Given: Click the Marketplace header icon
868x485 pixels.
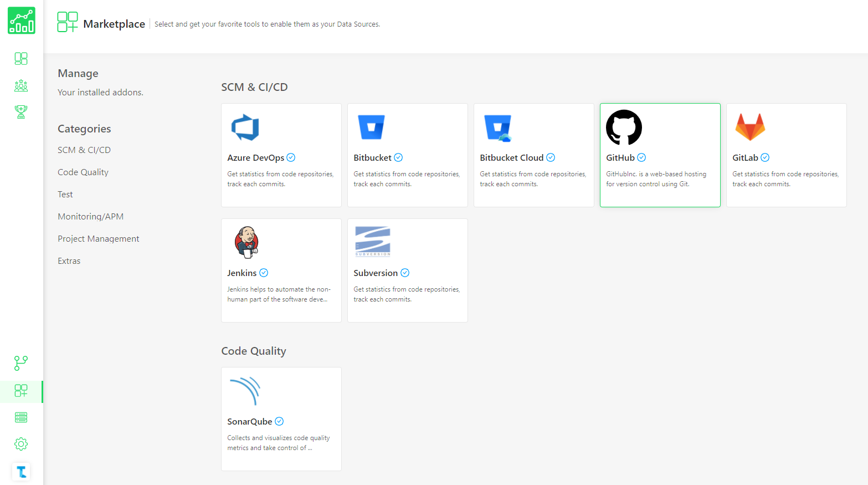Looking at the screenshot, I should click(68, 22).
